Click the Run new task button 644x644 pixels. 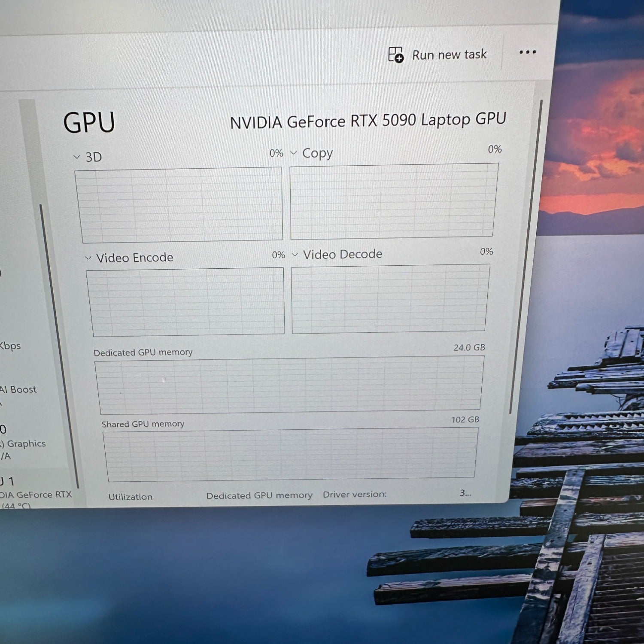(437, 55)
